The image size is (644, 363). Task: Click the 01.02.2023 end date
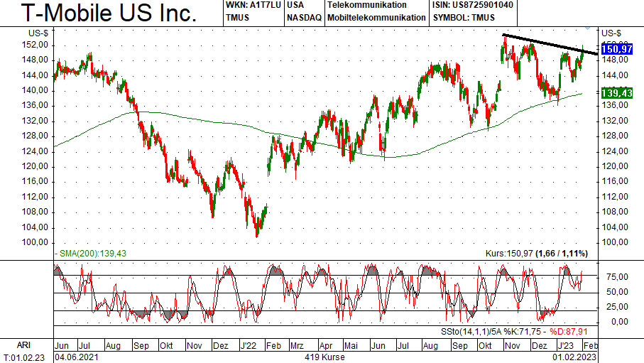[574, 357]
